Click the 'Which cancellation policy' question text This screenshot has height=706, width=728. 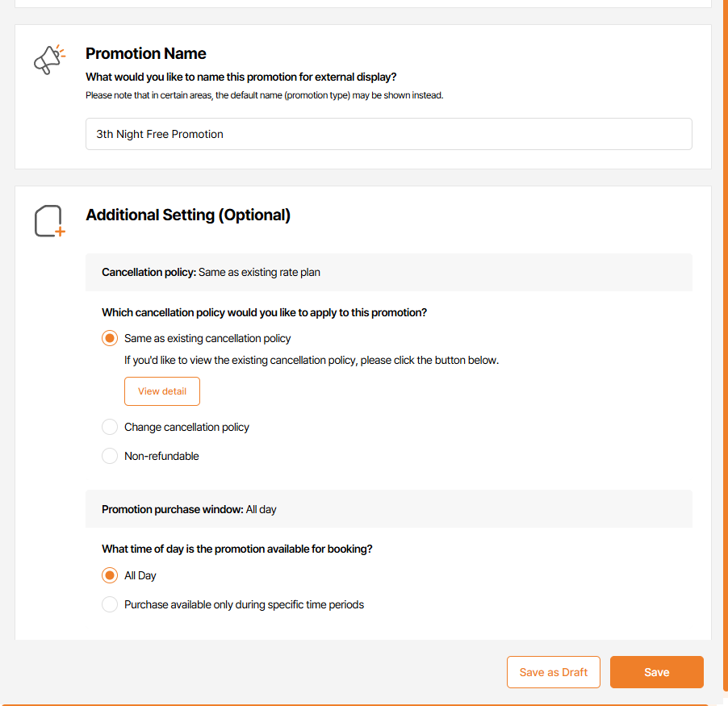point(264,312)
